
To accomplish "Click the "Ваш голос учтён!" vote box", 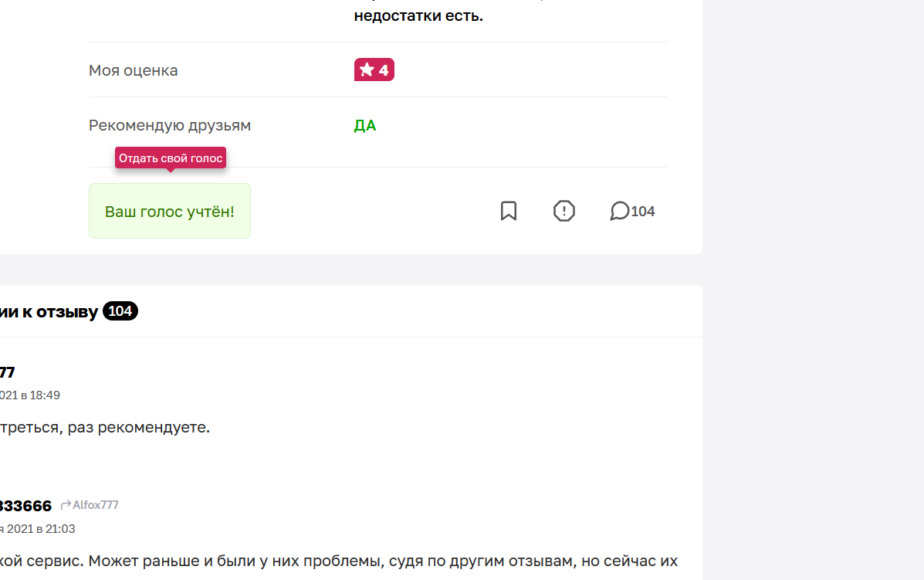I will click(170, 211).
